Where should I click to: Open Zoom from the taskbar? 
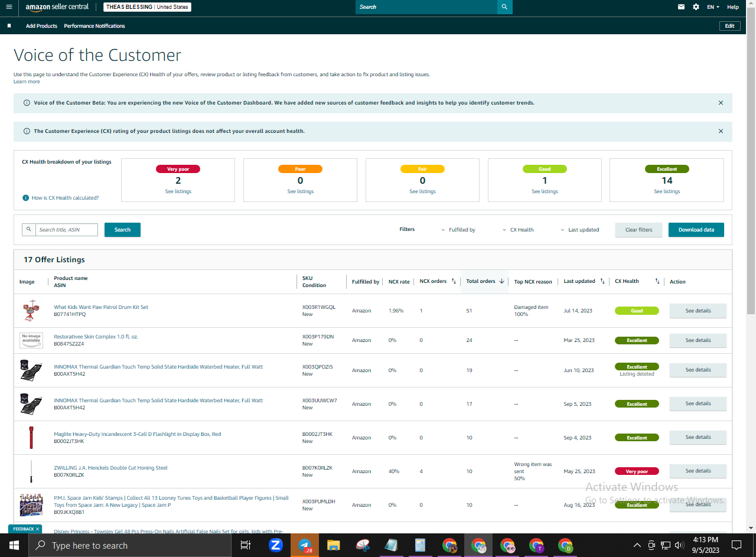pos(275,545)
